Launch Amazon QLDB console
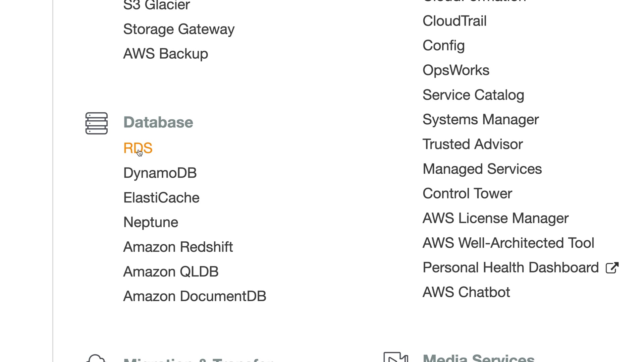The height and width of the screenshot is (362, 644). (171, 271)
